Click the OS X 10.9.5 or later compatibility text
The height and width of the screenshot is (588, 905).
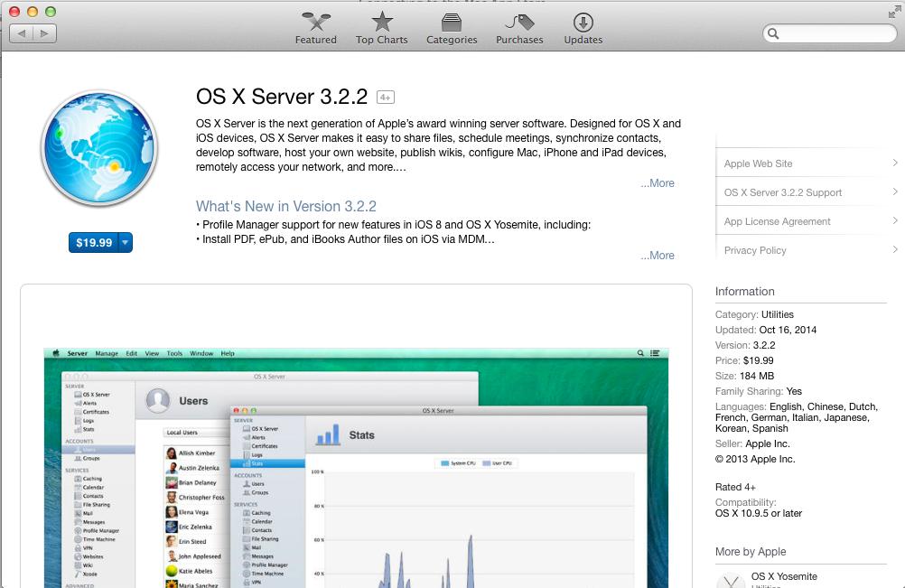759,513
